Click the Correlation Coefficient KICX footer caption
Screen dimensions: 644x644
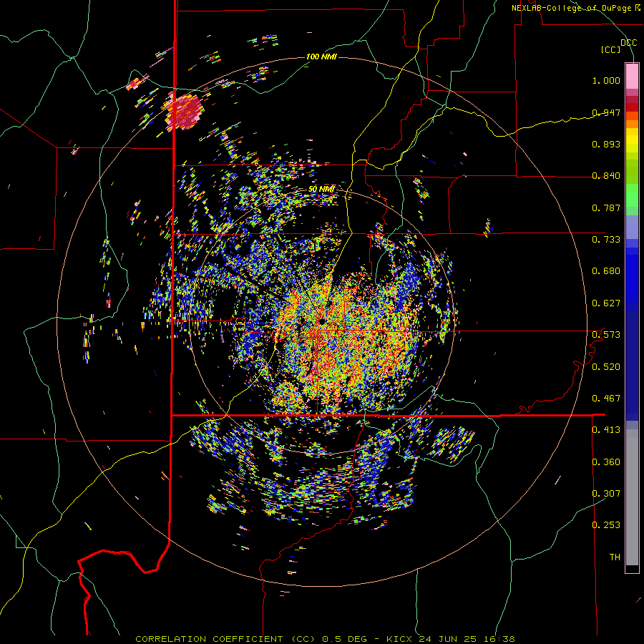325,639
